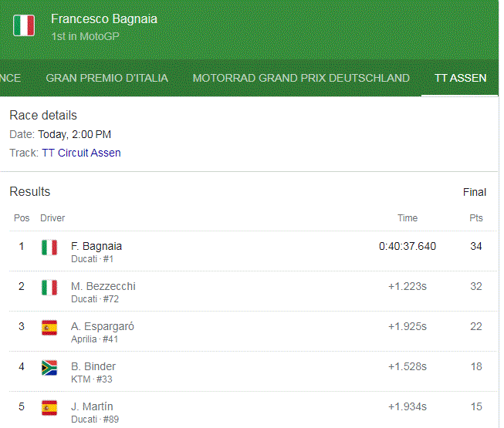
Task: Click the points value 15
Action: point(476,407)
